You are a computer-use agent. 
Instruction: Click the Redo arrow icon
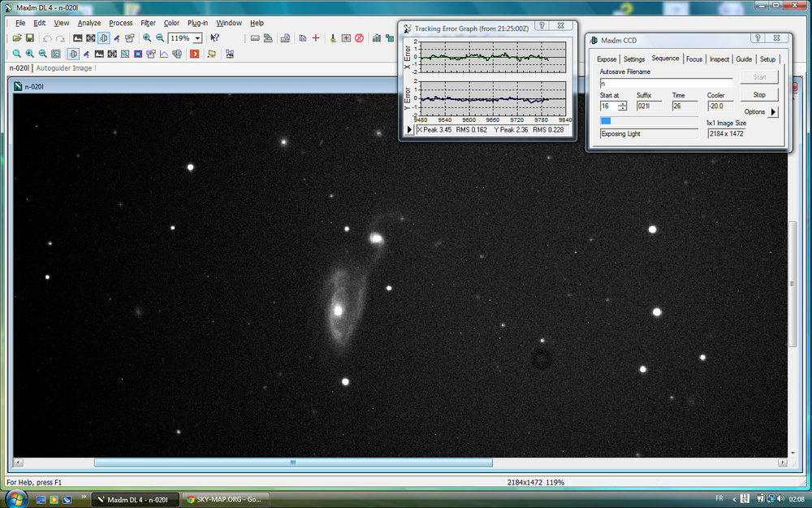click(60, 38)
